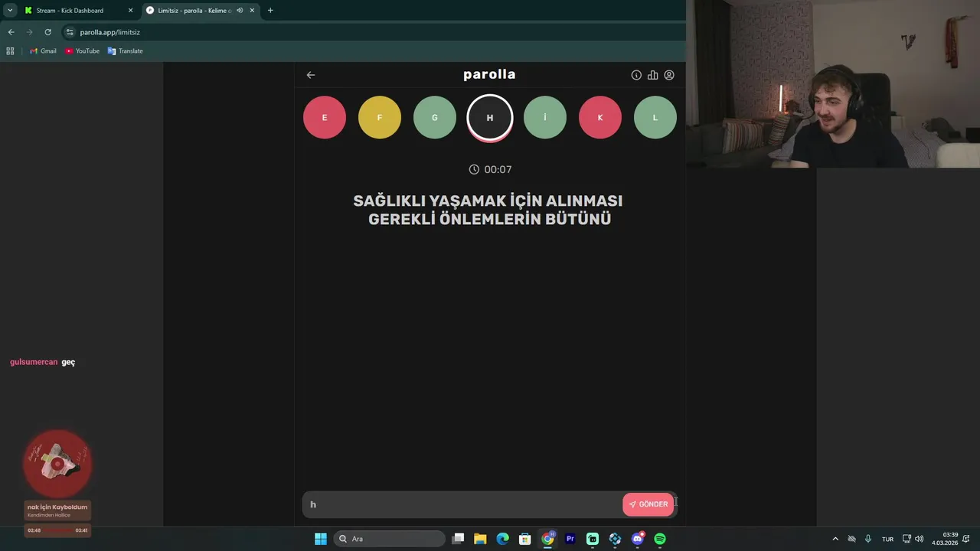Open Discord from the taskbar
The width and height of the screenshot is (980, 551).
tap(637, 539)
